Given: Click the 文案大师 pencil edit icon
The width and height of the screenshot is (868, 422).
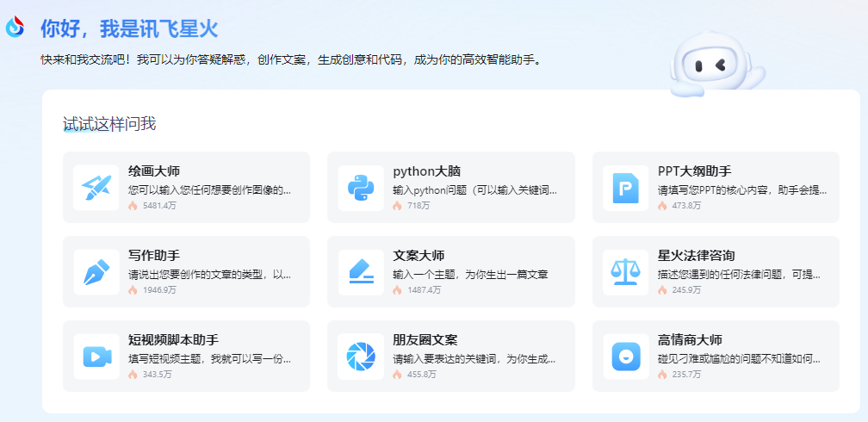Looking at the screenshot, I should (x=361, y=272).
